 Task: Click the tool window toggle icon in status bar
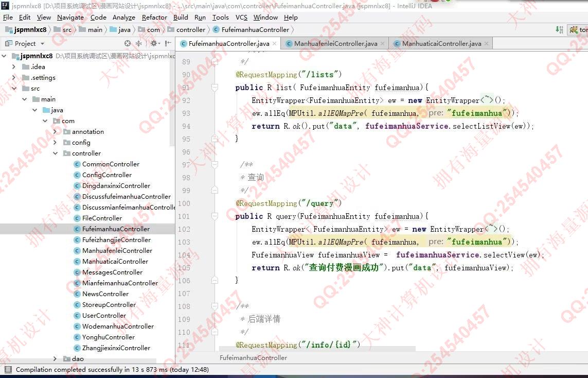pyautogui.click(x=8, y=370)
